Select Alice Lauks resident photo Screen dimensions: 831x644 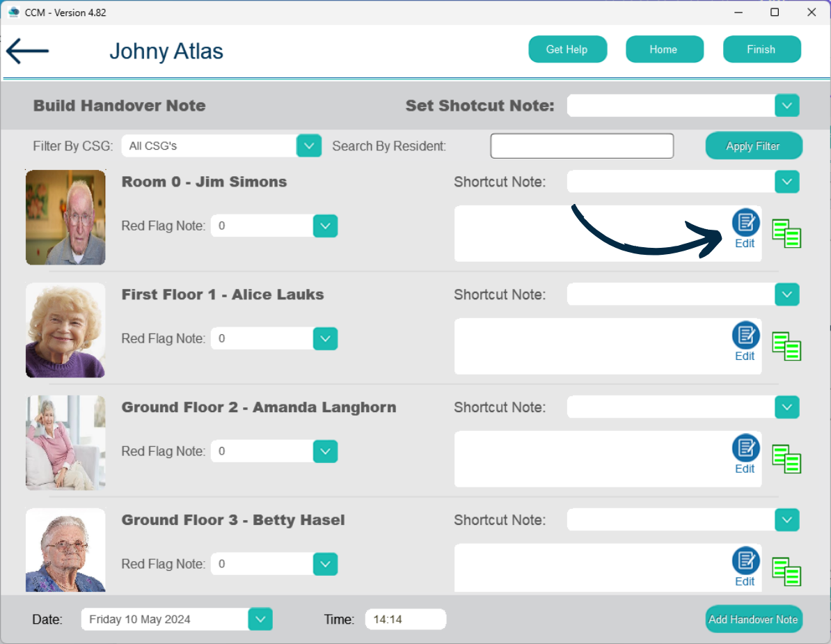[x=65, y=330]
